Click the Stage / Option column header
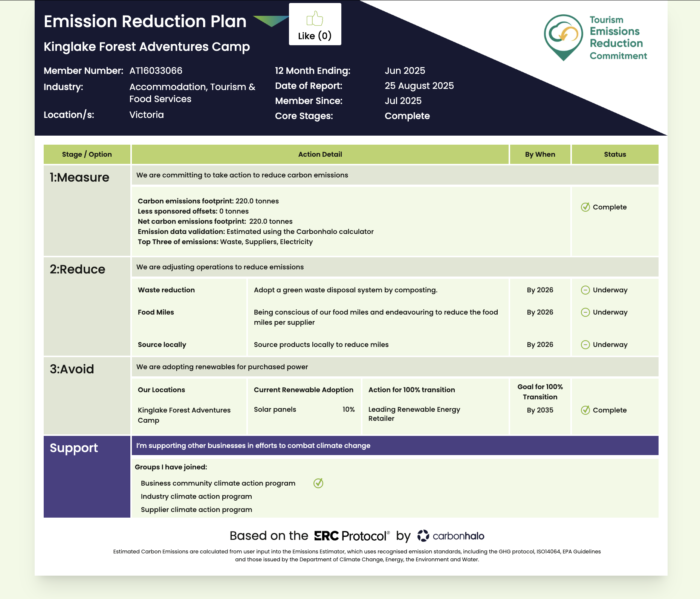 87,154
